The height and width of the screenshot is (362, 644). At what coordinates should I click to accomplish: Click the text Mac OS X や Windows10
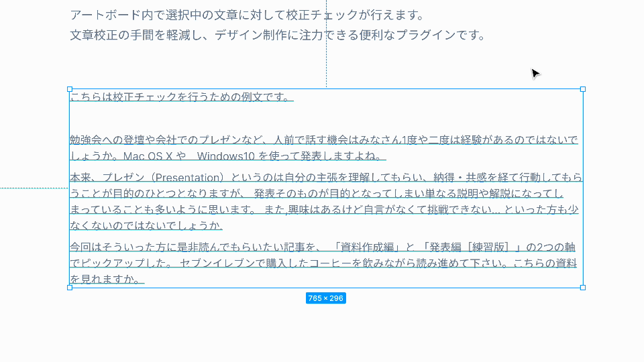click(189, 156)
